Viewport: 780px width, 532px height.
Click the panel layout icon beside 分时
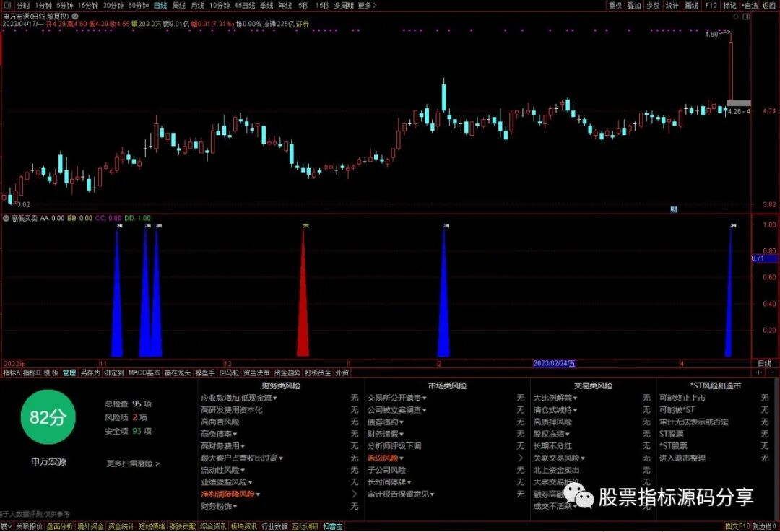tap(8, 6)
